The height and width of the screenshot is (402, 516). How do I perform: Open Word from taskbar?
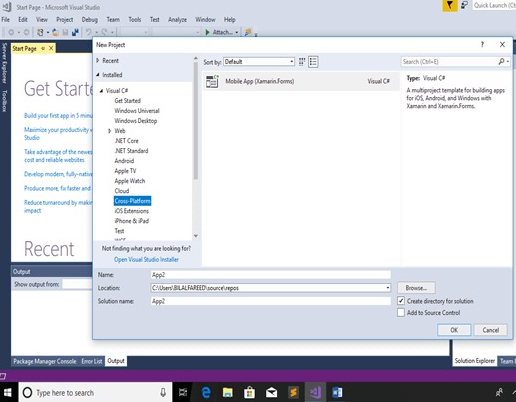pos(337,393)
